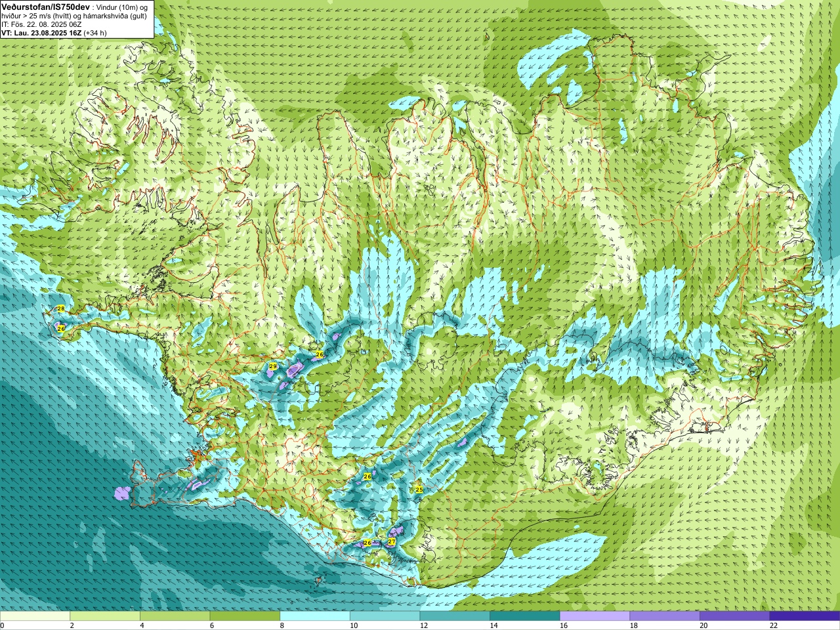The image size is (840, 630).
Task: Click the 26 gust marker beside 27
Action: pyautogui.click(x=367, y=543)
